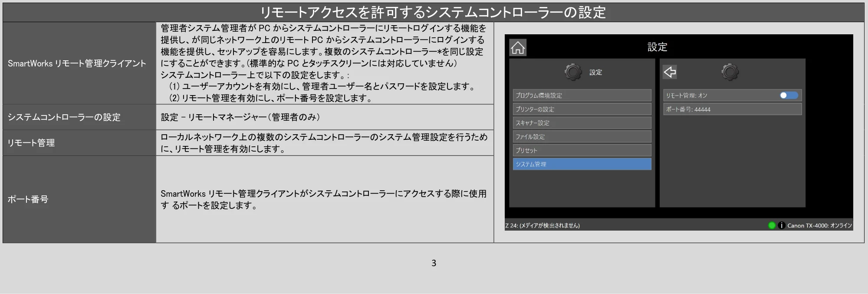Click the gear icon beside 設定 label

[573, 72]
